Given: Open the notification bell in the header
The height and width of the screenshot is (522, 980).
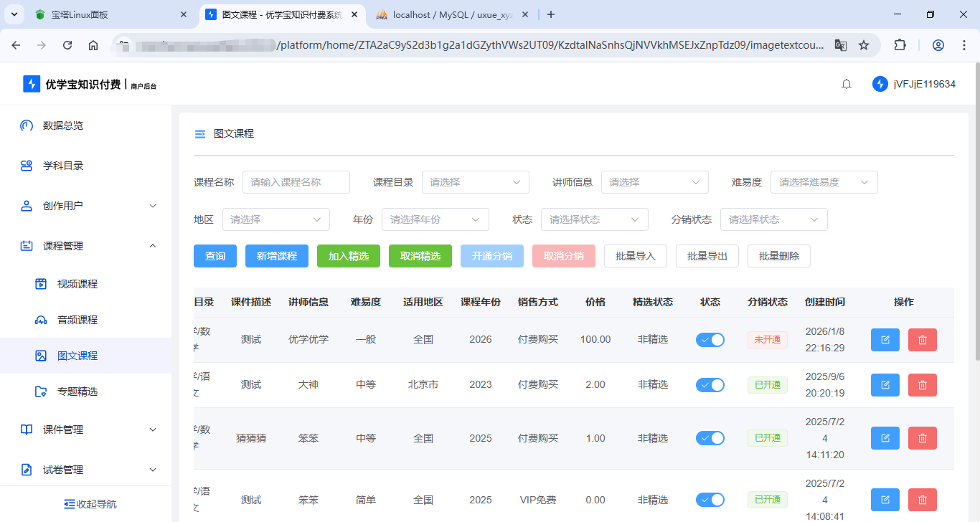Looking at the screenshot, I should click(x=846, y=83).
